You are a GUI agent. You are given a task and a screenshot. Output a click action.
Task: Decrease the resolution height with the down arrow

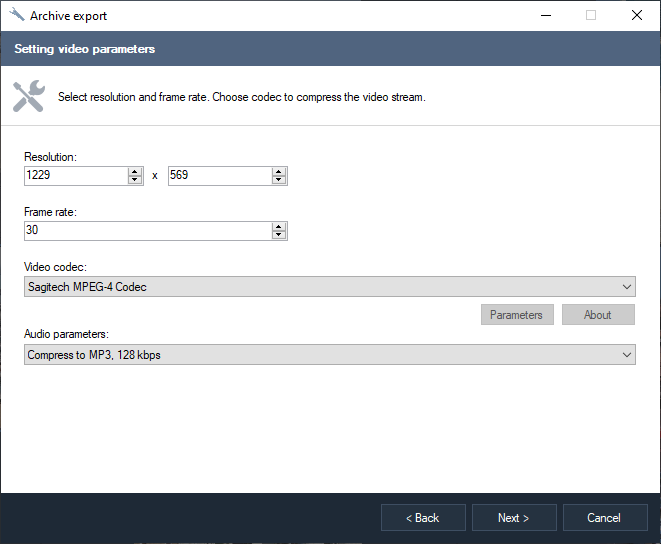pos(279,180)
